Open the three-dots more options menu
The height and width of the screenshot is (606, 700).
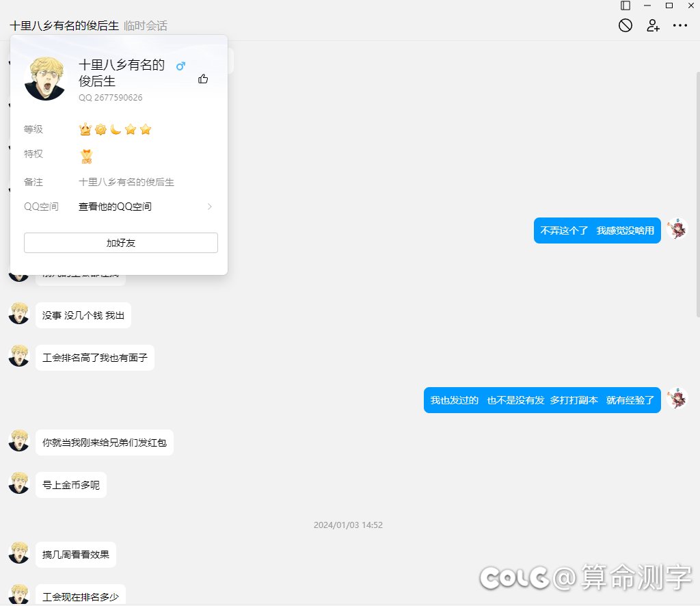(680, 25)
